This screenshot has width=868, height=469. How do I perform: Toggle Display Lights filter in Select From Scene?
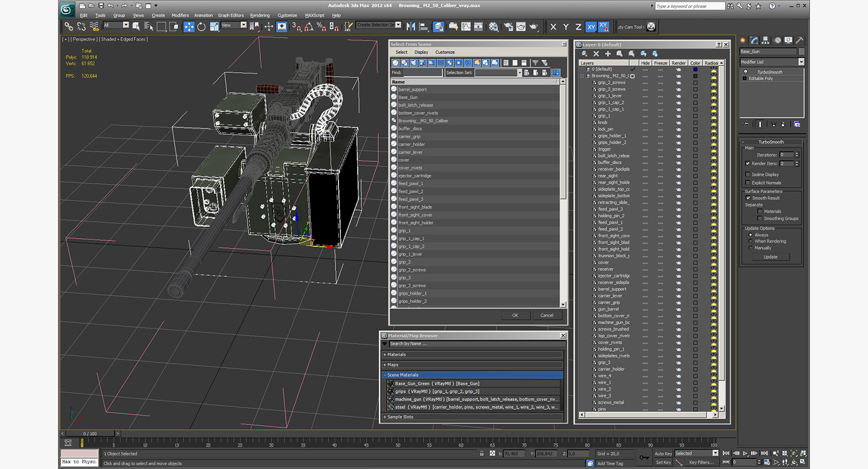(413, 63)
